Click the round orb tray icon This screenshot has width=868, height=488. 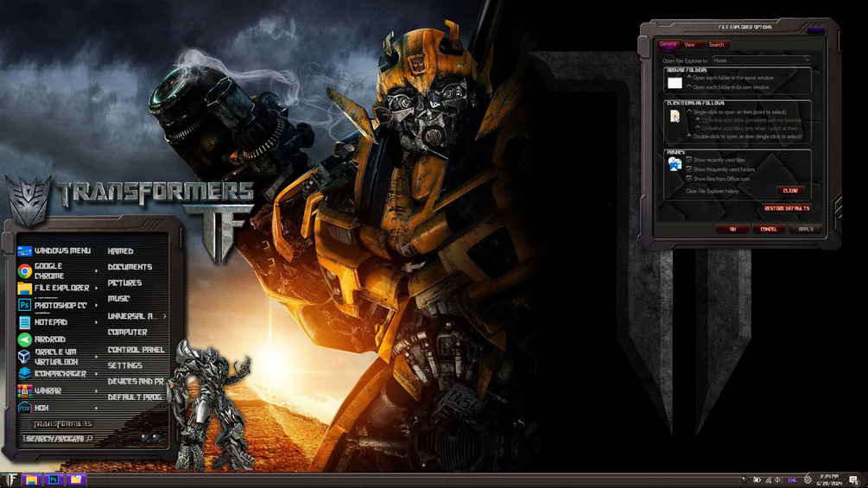[x=745, y=480]
